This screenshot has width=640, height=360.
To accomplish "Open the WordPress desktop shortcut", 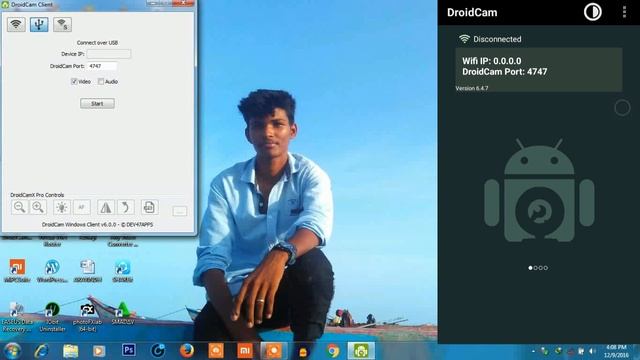I will pyautogui.click(x=52, y=271).
